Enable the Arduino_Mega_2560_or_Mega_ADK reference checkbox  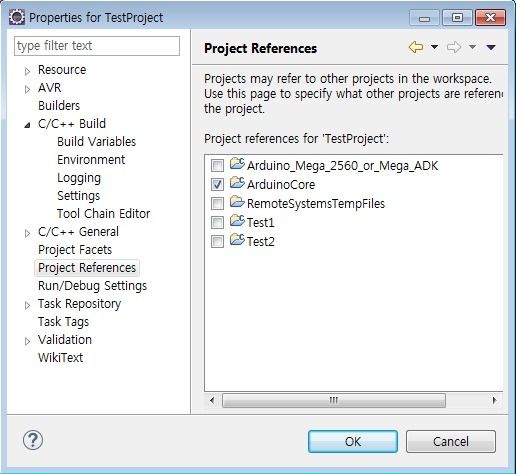pos(217,165)
